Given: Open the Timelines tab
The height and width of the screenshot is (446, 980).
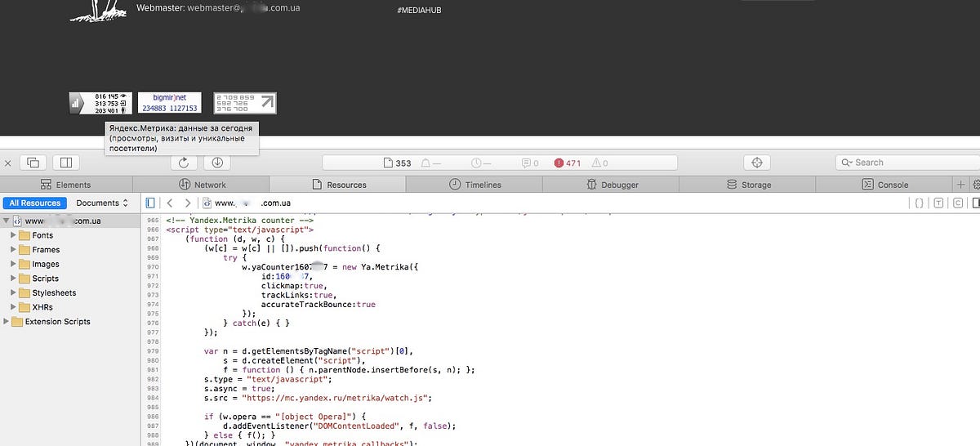Looking at the screenshot, I should pos(475,185).
